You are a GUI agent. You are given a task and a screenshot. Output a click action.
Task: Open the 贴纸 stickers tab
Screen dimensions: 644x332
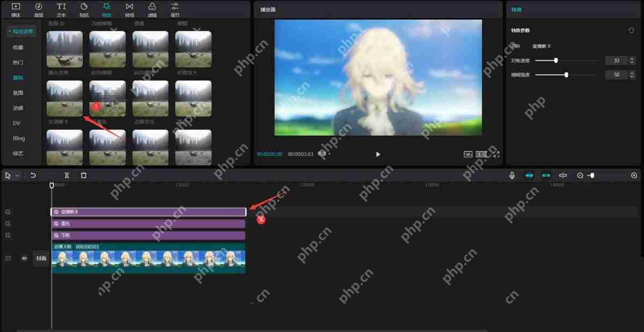pos(84,9)
